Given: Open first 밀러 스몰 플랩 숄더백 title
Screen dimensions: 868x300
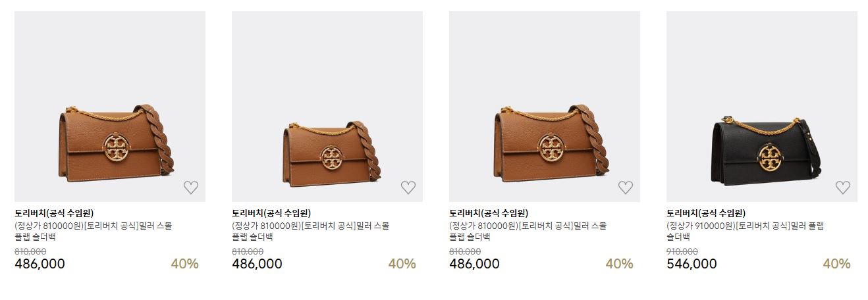Looking at the screenshot, I should [94, 232].
